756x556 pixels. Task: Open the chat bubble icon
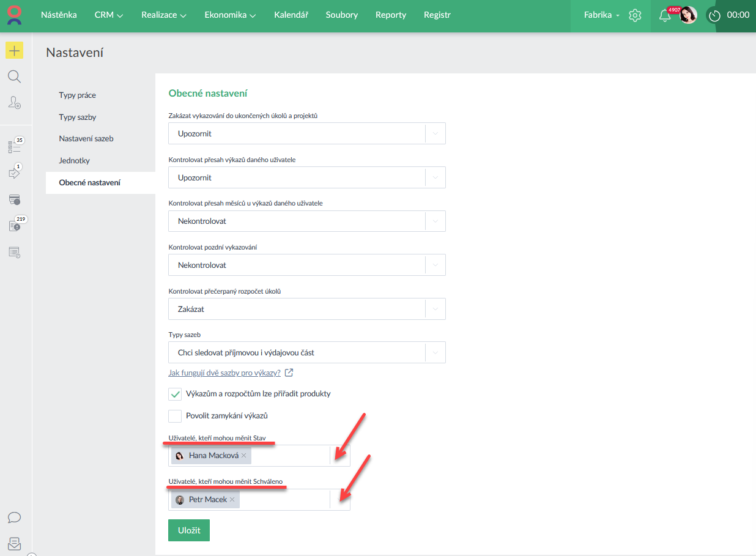click(x=15, y=517)
